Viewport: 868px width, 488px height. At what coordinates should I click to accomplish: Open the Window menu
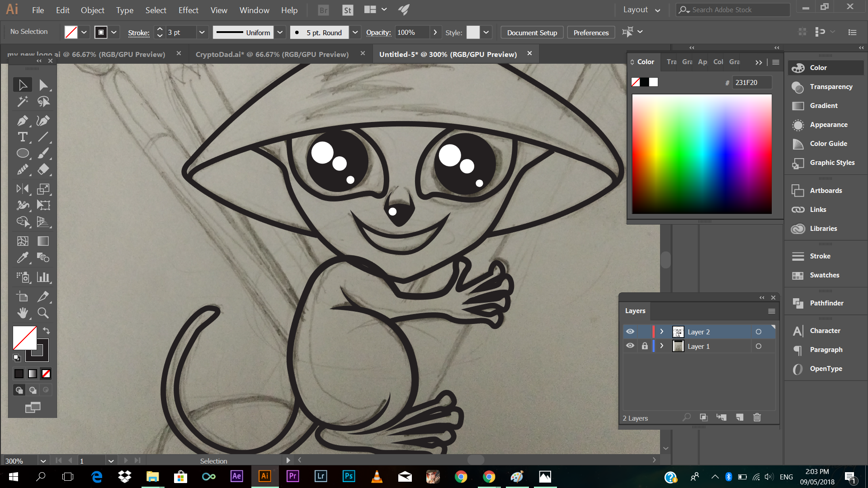[254, 10]
